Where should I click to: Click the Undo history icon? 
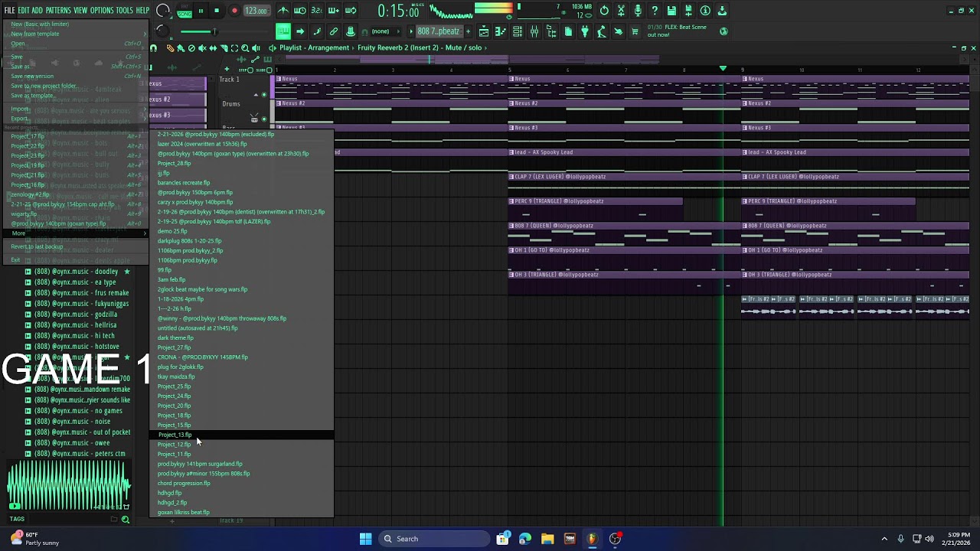(604, 11)
